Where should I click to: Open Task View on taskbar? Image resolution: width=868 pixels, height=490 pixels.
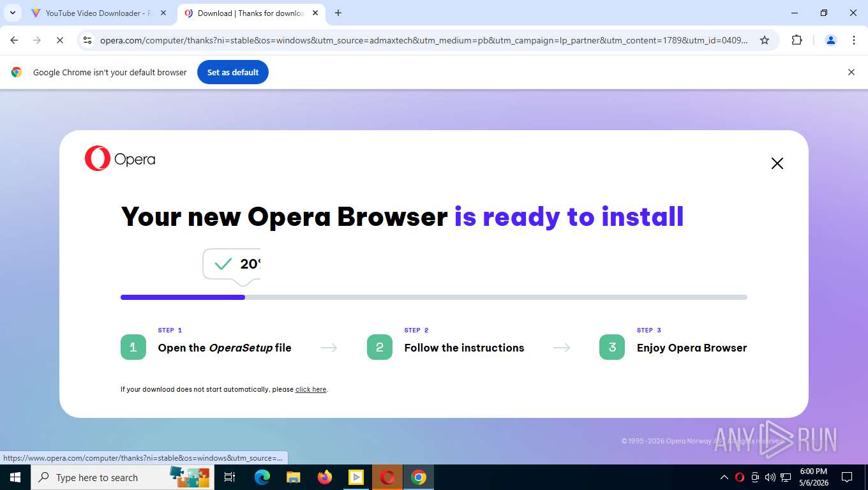pyautogui.click(x=230, y=477)
